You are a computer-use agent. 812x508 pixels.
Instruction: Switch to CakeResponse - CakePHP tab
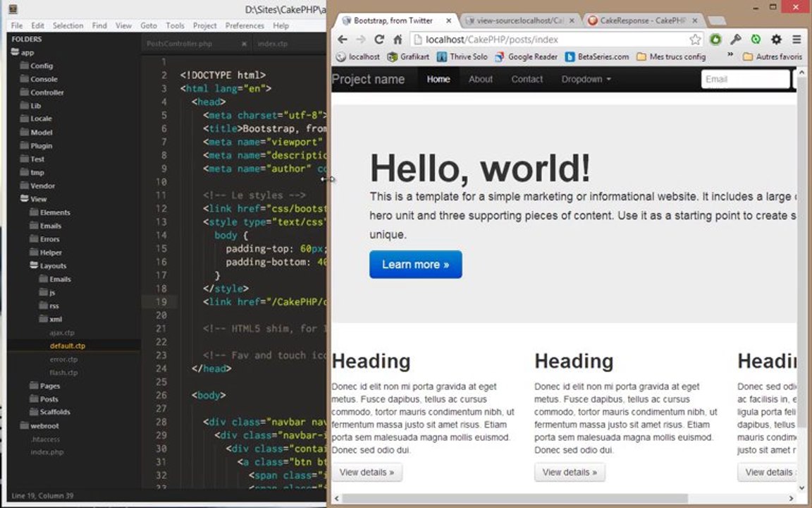642,20
